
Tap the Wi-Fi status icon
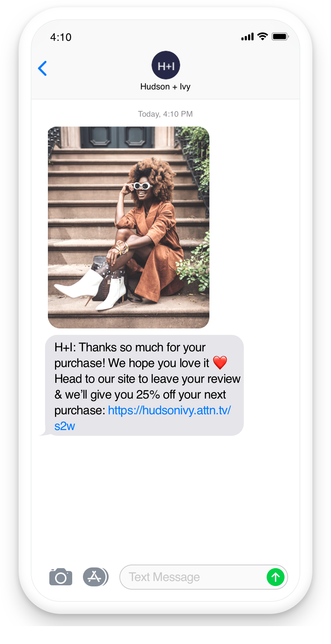(263, 36)
